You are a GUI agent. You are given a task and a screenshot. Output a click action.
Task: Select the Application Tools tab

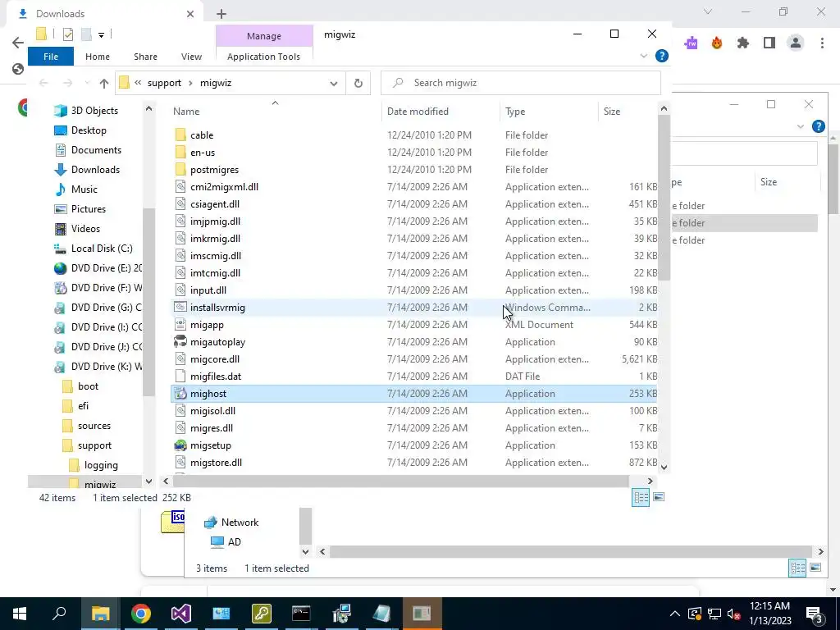click(263, 57)
